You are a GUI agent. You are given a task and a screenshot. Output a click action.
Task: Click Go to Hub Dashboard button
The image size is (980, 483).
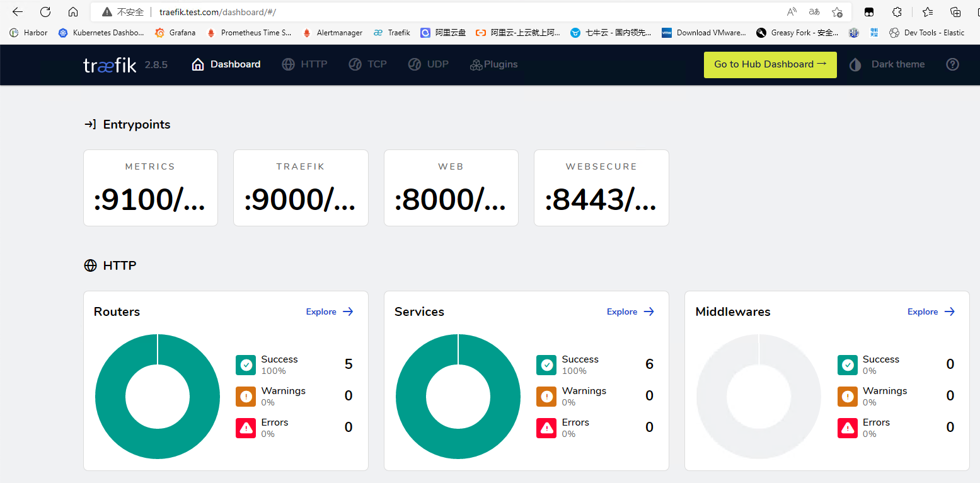(x=770, y=64)
